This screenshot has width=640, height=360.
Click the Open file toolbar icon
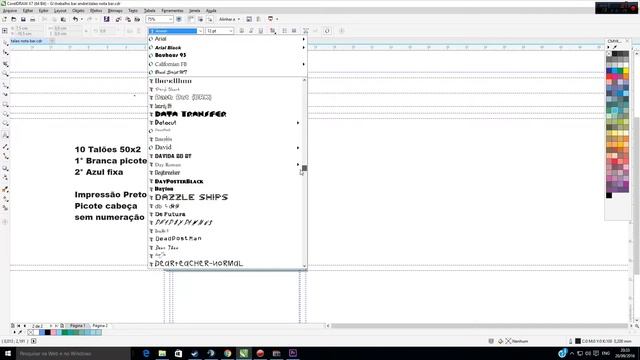(14, 19)
